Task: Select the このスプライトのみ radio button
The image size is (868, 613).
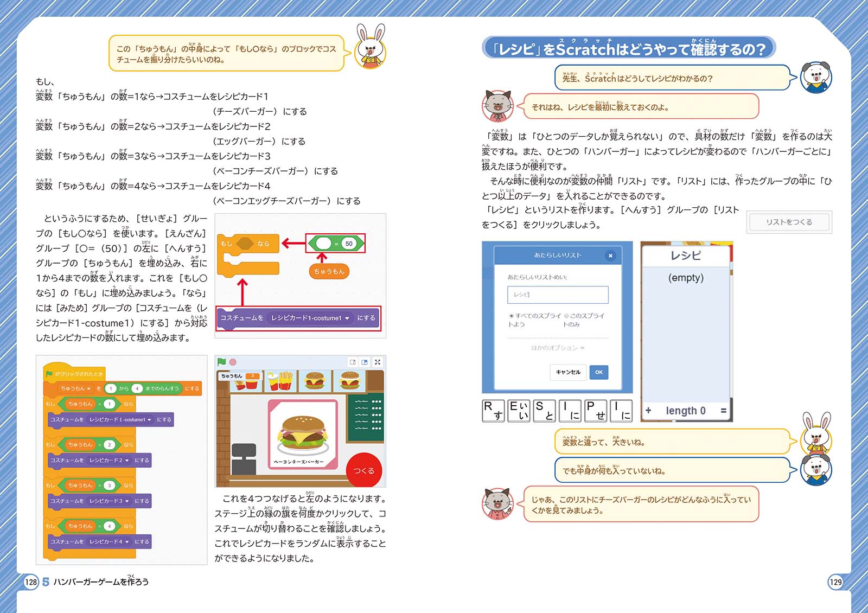Action: [x=566, y=316]
